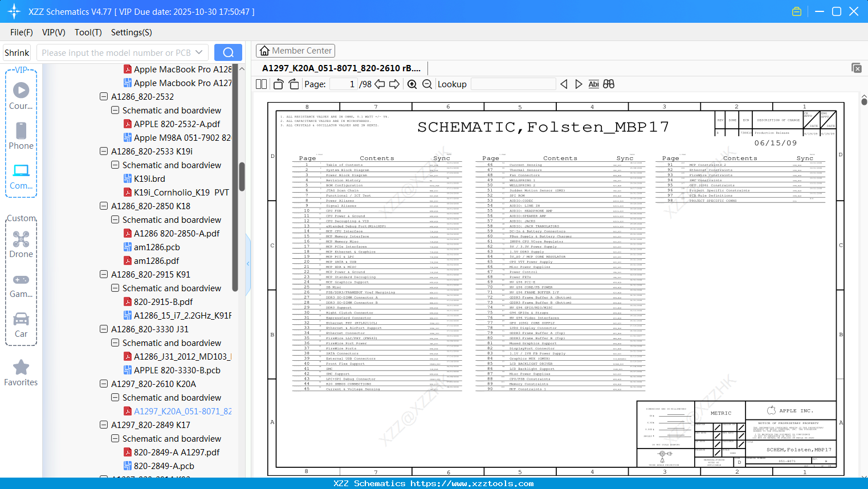Viewport: 868px width, 489px height.
Task: Jump to the previous lookup result
Action: (564, 84)
